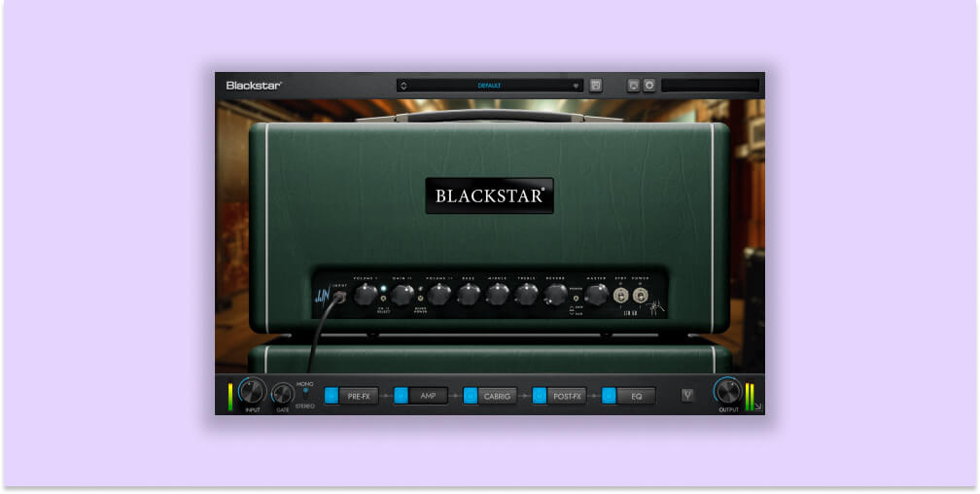Toggle the CABRIG blue power button
Viewport: 980px width, 494px height.
tap(471, 396)
